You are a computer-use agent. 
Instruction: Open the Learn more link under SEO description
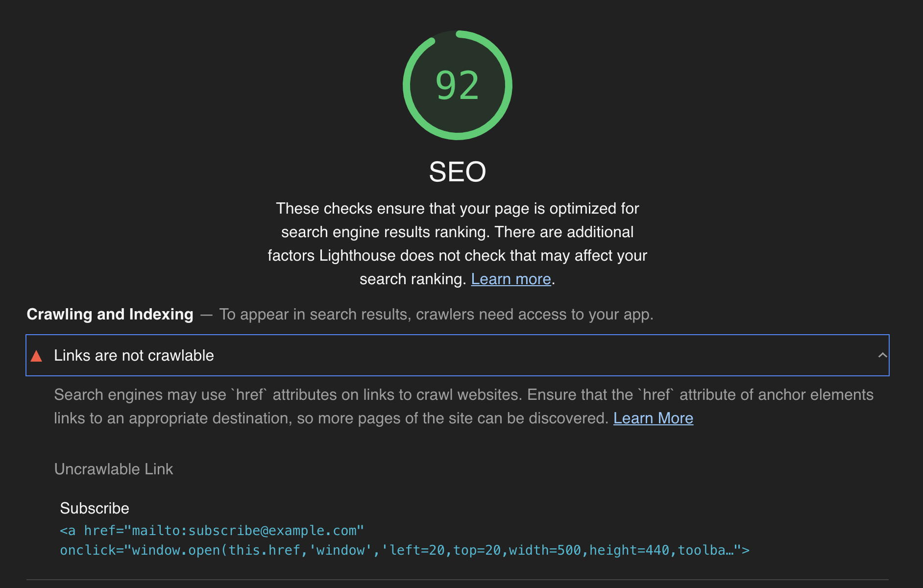point(510,279)
